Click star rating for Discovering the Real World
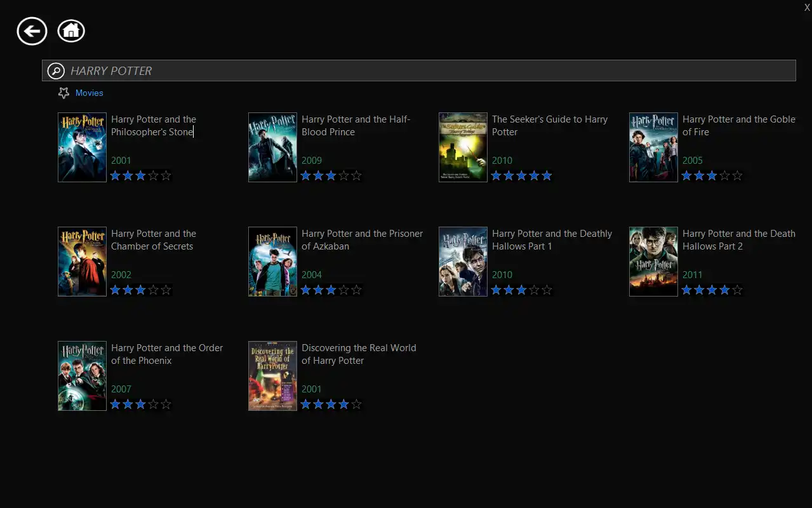This screenshot has width=812, height=508. pyautogui.click(x=331, y=404)
